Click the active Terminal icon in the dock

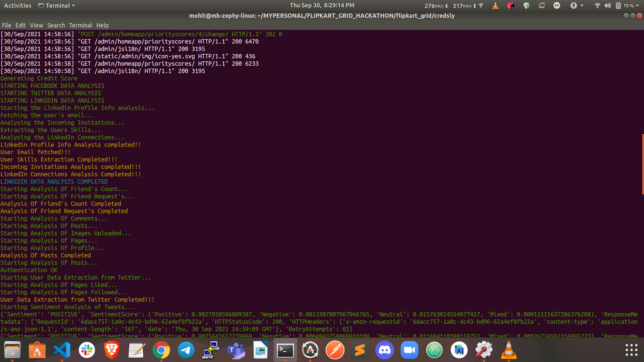[285, 350]
